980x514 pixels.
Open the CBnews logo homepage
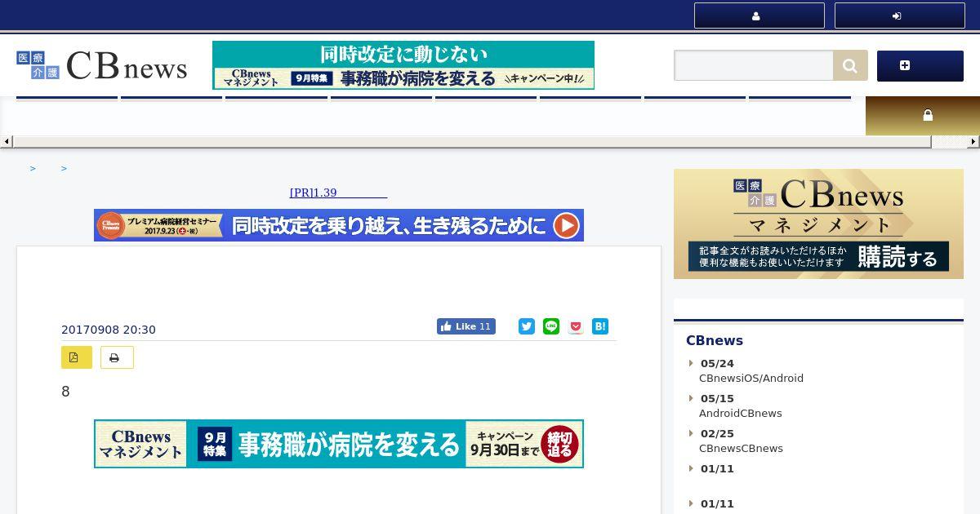click(x=102, y=66)
